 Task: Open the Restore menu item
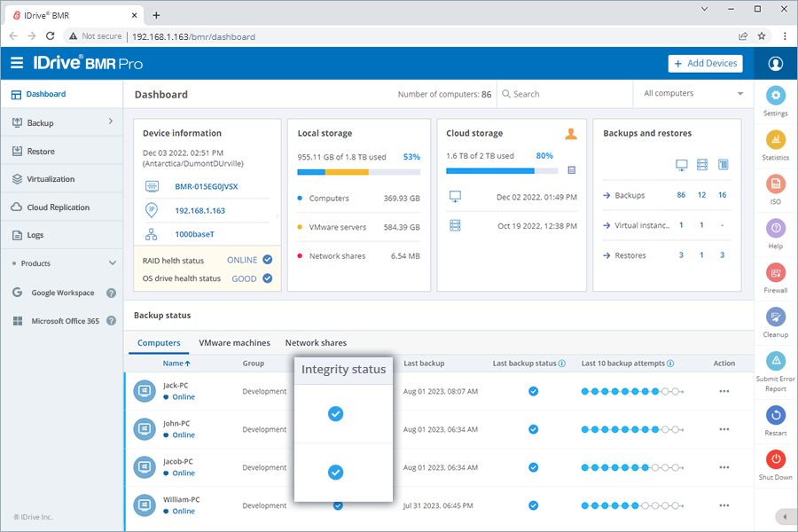tap(61, 152)
